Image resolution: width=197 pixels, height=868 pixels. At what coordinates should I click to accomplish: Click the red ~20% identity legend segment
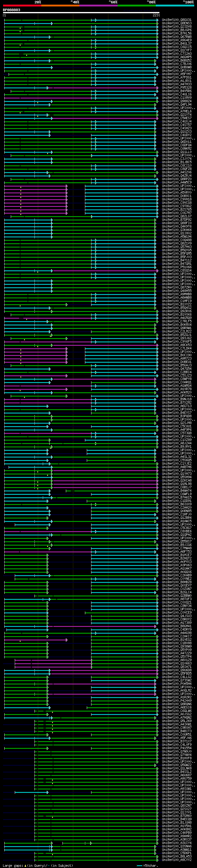tap(22, 6)
